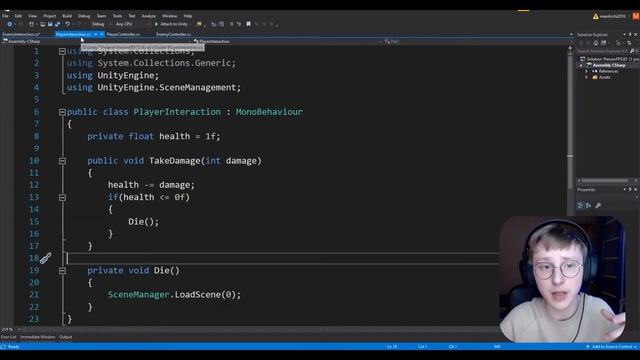Expand the References node

587,71
